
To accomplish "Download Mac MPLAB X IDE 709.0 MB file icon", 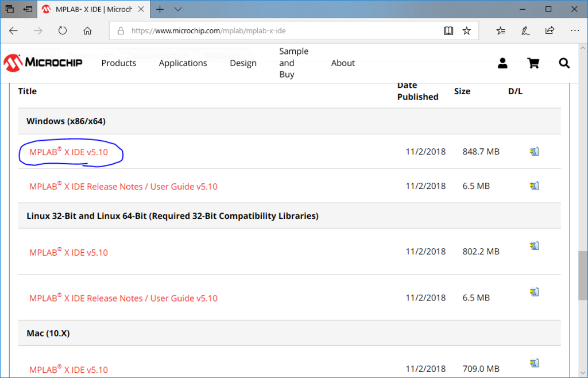I will coord(535,363).
